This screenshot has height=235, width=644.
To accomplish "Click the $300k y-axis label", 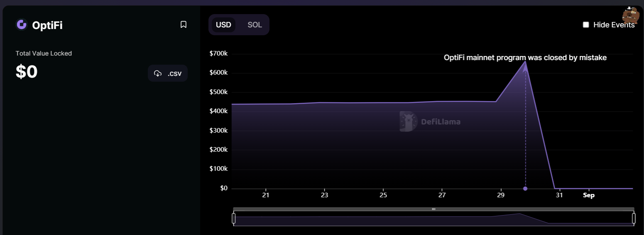I will point(218,131).
